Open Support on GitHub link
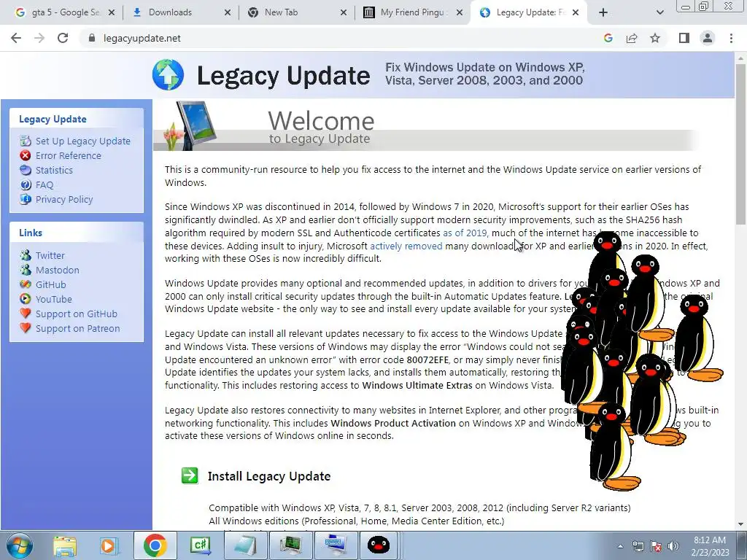Image resolution: width=747 pixels, height=560 pixels. pos(76,314)
